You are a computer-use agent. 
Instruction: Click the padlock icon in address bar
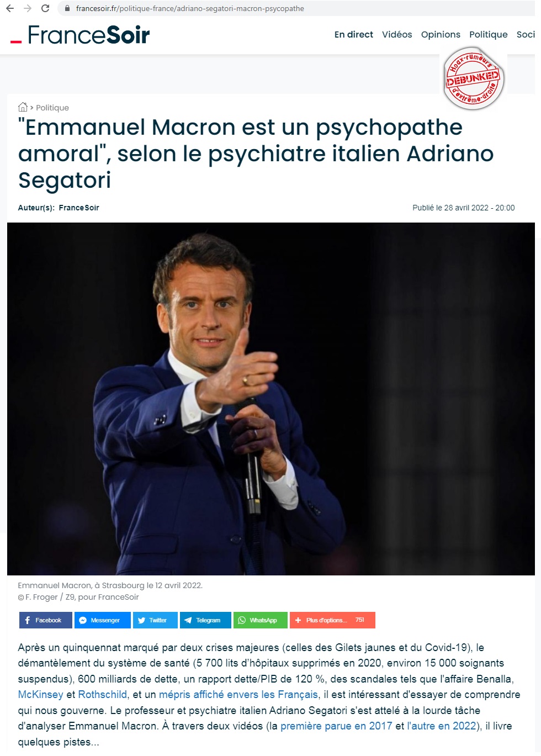coord(67,8)
